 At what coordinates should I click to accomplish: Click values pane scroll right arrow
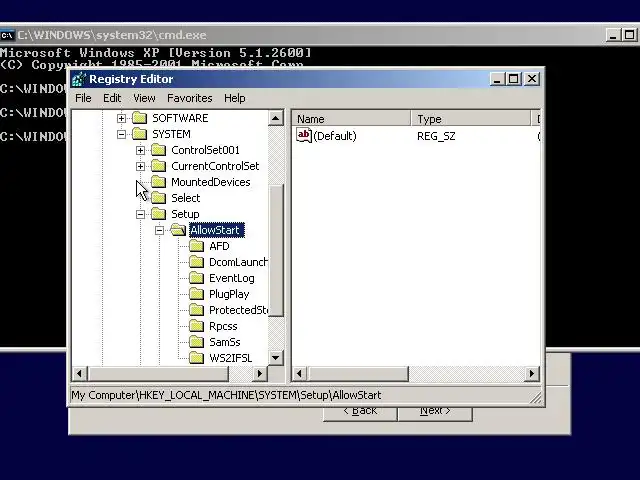click(x=531, y=373)
